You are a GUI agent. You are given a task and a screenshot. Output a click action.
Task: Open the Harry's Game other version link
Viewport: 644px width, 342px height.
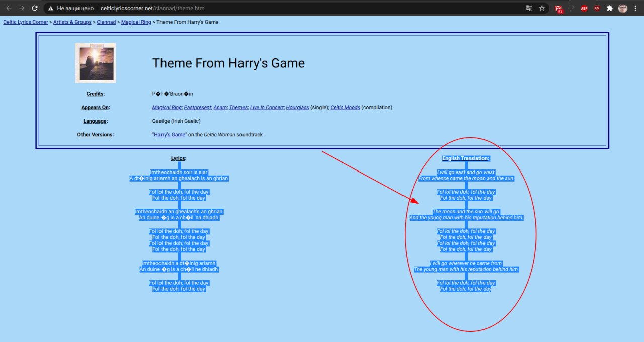point(170,135)
